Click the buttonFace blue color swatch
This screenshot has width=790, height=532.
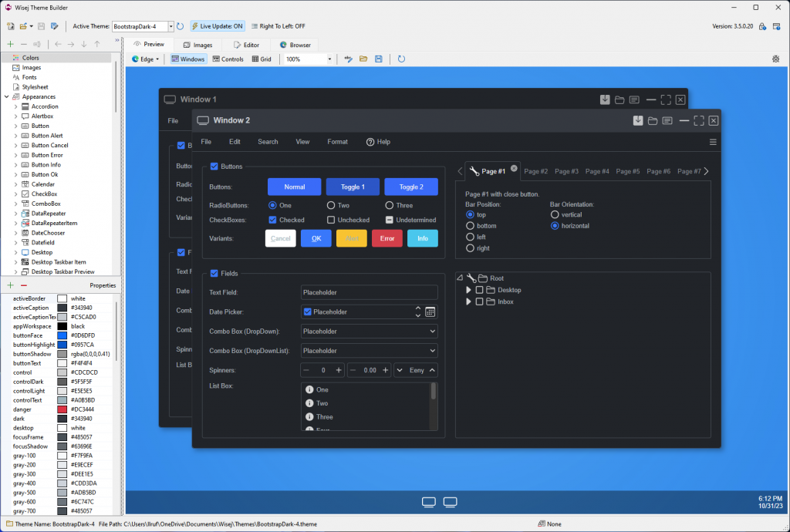[x=62, y=335]
